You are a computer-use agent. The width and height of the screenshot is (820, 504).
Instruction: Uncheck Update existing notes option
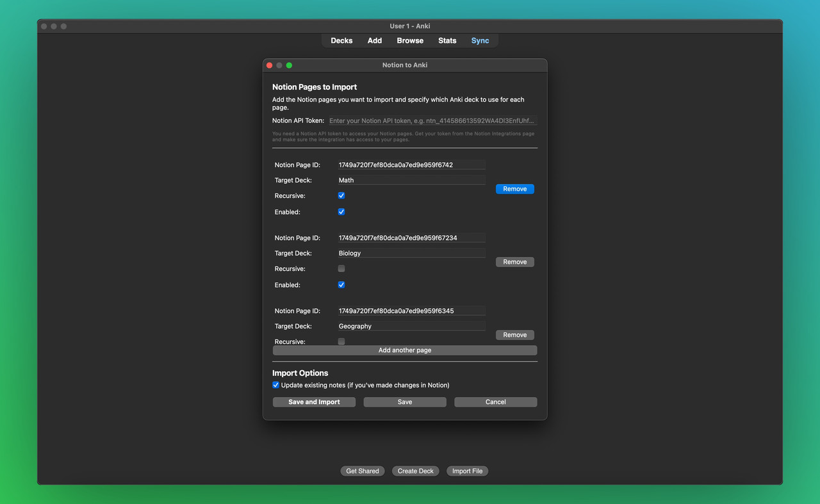pos(275,385)
